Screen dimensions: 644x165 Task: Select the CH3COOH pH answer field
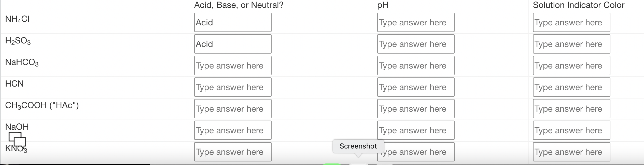coord(416,109)
